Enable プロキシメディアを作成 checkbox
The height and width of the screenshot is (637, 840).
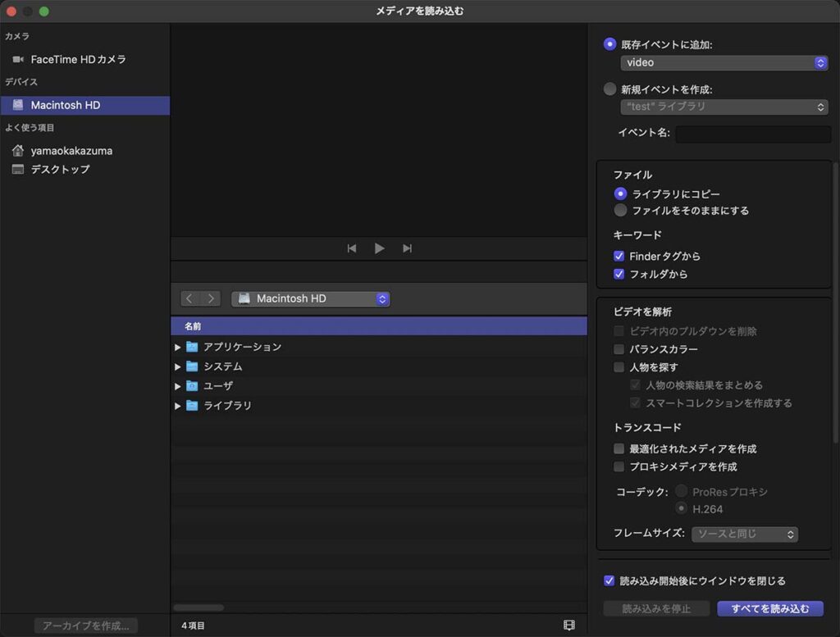coord(619,466)
